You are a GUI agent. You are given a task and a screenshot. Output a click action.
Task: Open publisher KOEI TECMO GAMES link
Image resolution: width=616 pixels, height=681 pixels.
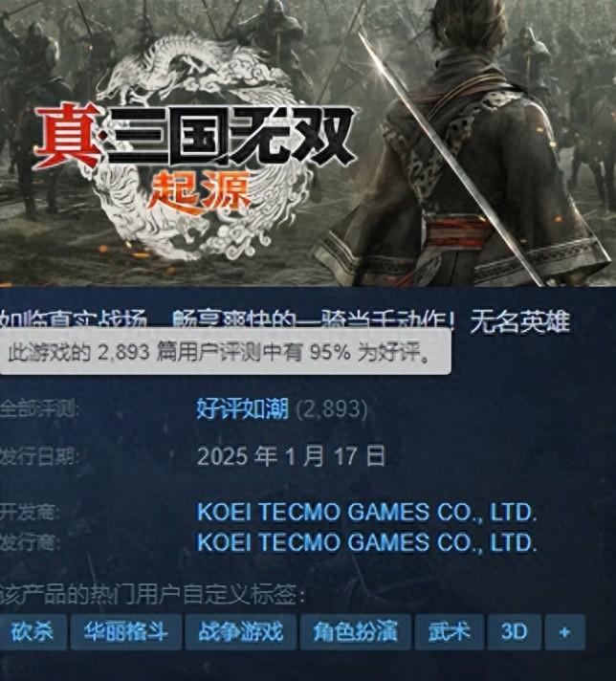coord(367,542)
